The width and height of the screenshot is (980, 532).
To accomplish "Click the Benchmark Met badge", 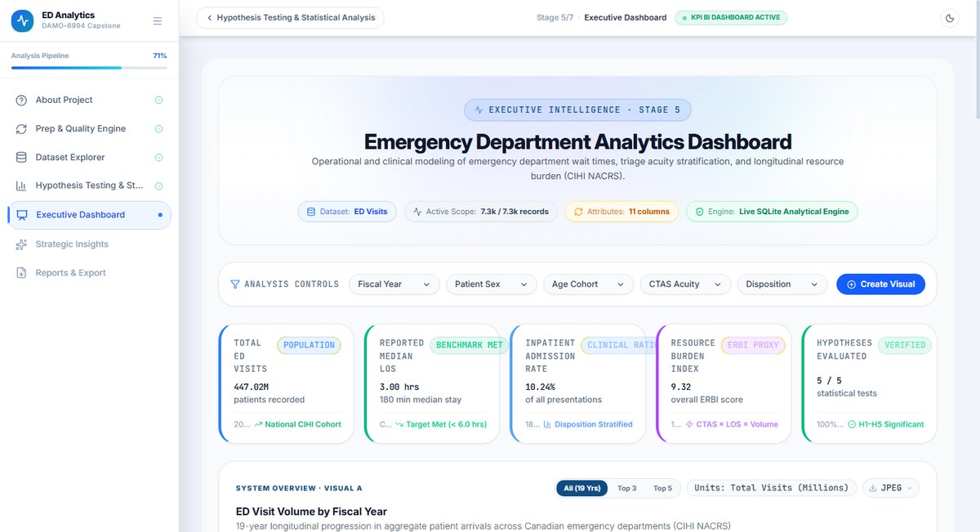I will point(470,345).
